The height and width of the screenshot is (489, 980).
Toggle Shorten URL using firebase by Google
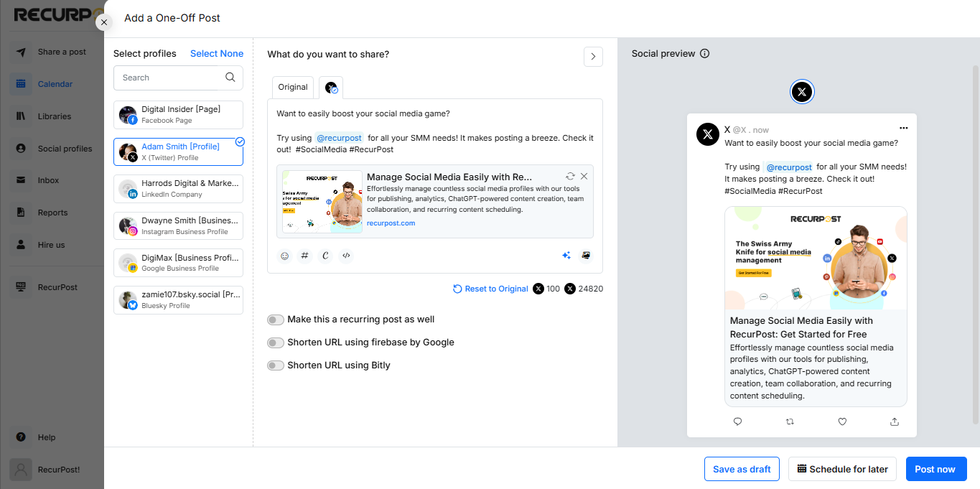click(x=276, y=343)
